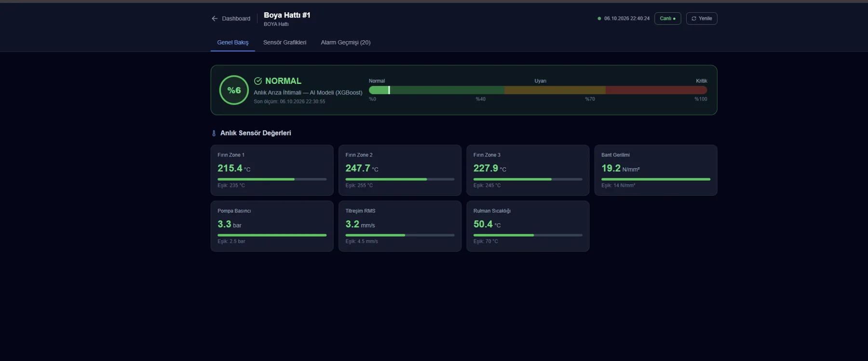Click the Eşik: 4.5 mm/s threshold text
Image resolution: width=868 pixels, height=361 pixels.
click(362, 241)
